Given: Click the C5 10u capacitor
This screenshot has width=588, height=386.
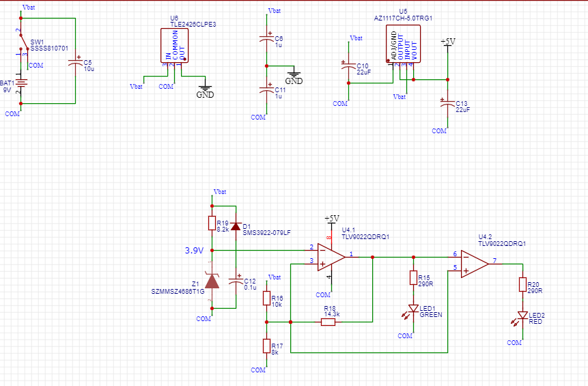Looking at the screenshot, I should (x=75, y=62).
